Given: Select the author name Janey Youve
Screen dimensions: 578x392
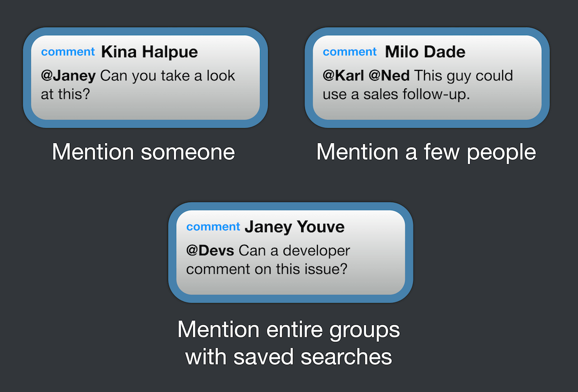Looking at the screenshot, I should [x=294, y=226].
